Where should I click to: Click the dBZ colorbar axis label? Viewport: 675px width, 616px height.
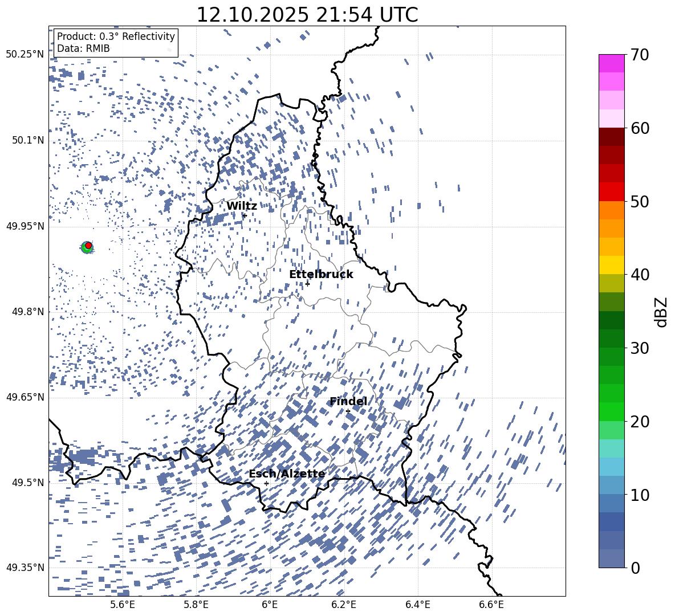[661, 312]
